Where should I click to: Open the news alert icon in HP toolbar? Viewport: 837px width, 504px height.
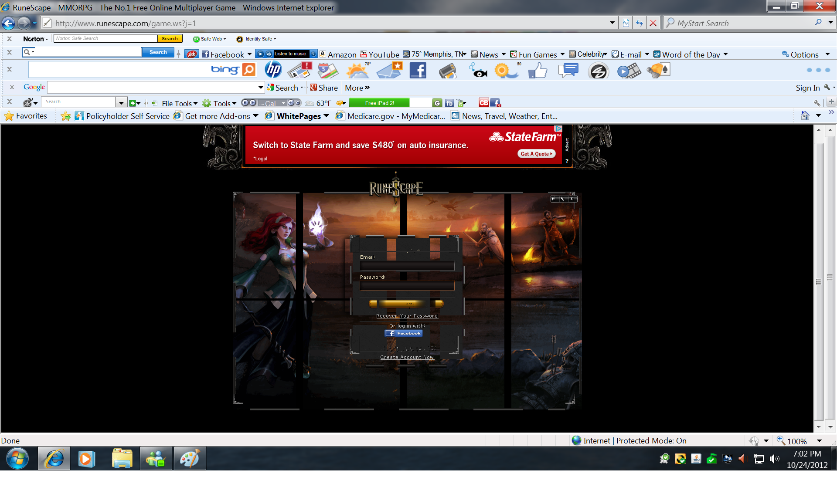(300, 70)
